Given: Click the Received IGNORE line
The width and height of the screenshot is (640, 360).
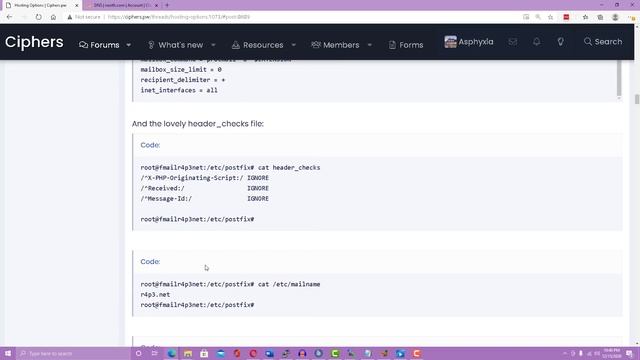Looking at the screenshot, I should 204,188.
